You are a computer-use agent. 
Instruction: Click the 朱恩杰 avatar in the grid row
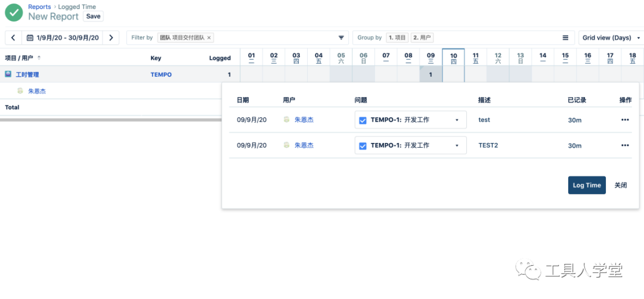(20, 91)
